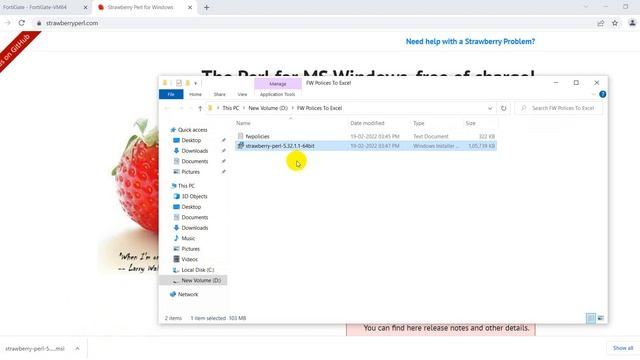Switch to large icons view layout
Screen dimensions: 640x360
600,318
